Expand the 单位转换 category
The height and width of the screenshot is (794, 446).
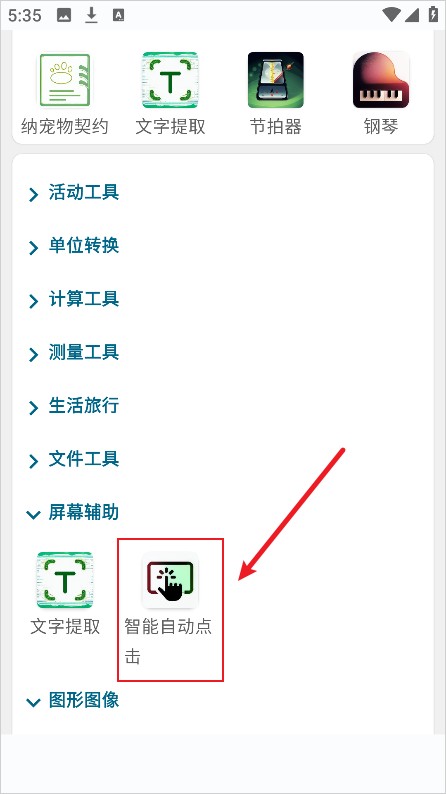pyautogui.click(x=74, y=246)
